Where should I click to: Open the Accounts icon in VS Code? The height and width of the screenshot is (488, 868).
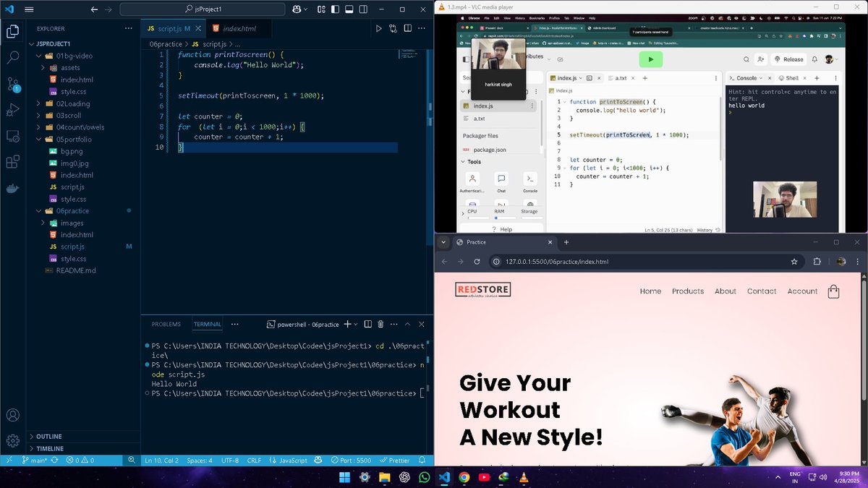[x=12, y=415]
